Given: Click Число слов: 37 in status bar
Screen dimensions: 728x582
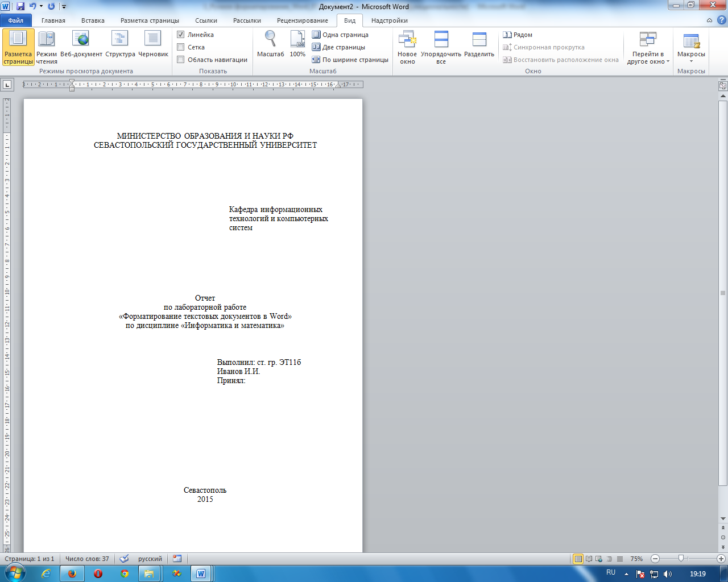Looking at the screenshot, I should [87, 559].
